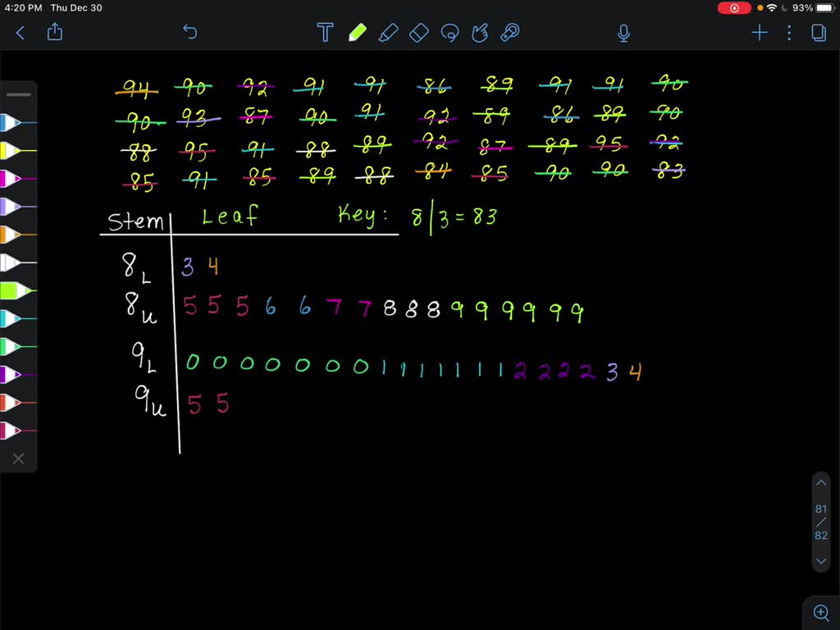Open the zoom magnifier in bottom corner
The height and width of the screenshot is (630, 840).
tap(820, 611)
